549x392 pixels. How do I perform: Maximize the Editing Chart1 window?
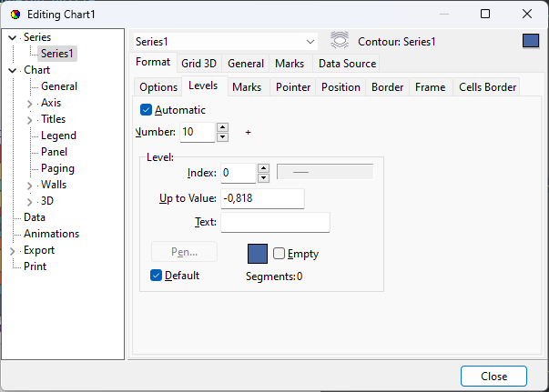(x=485, y=14)
